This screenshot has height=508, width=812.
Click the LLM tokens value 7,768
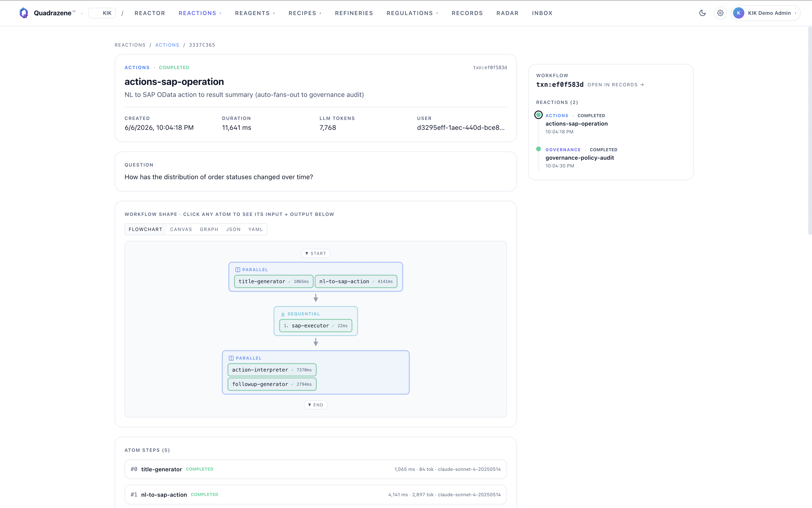328,127
